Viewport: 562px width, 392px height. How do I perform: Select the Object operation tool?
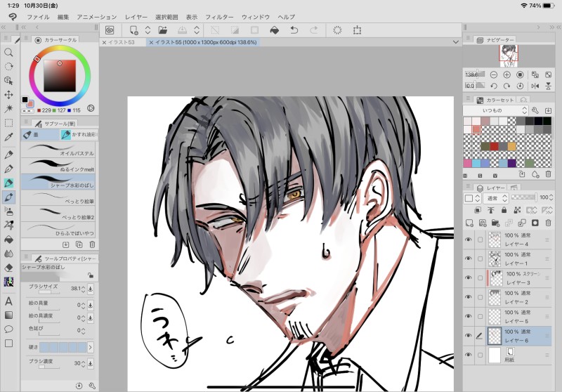[8, 81]
